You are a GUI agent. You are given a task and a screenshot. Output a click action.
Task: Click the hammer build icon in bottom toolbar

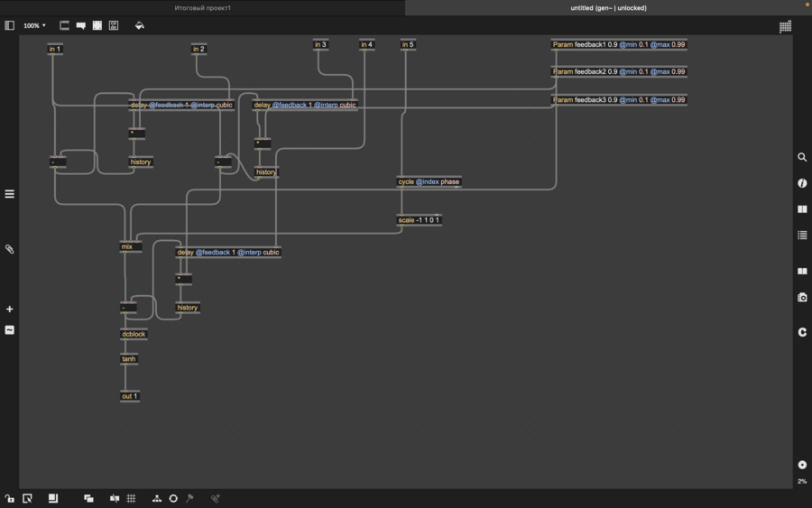click(x=189, y=498)
